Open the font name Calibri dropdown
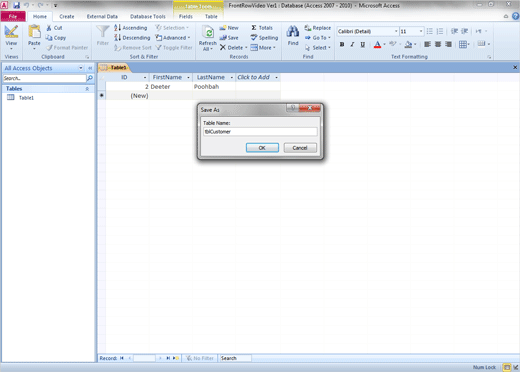 (x=396, y=31)
